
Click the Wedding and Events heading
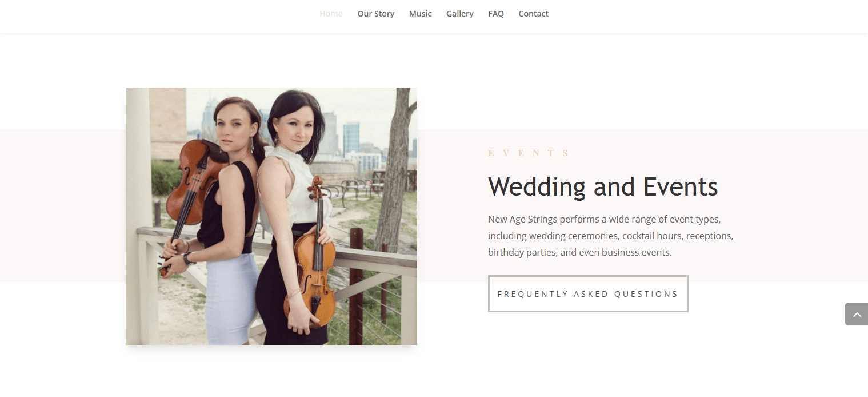(x=603, y=186)
